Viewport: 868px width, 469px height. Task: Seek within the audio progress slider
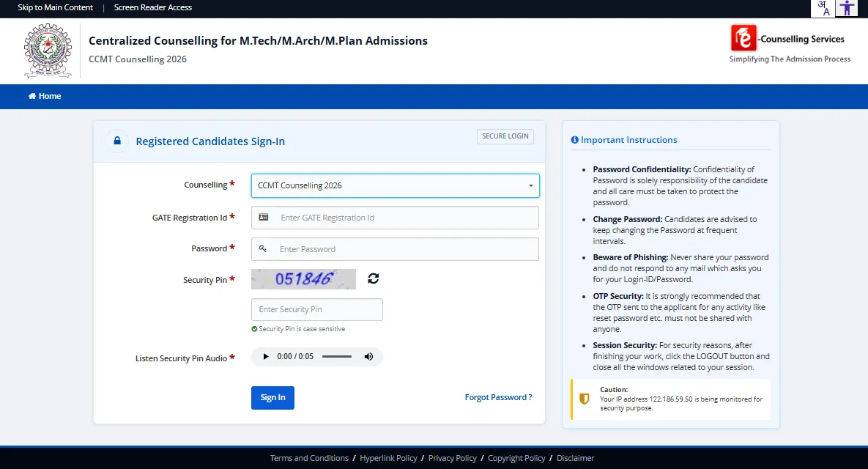(337, 357)
